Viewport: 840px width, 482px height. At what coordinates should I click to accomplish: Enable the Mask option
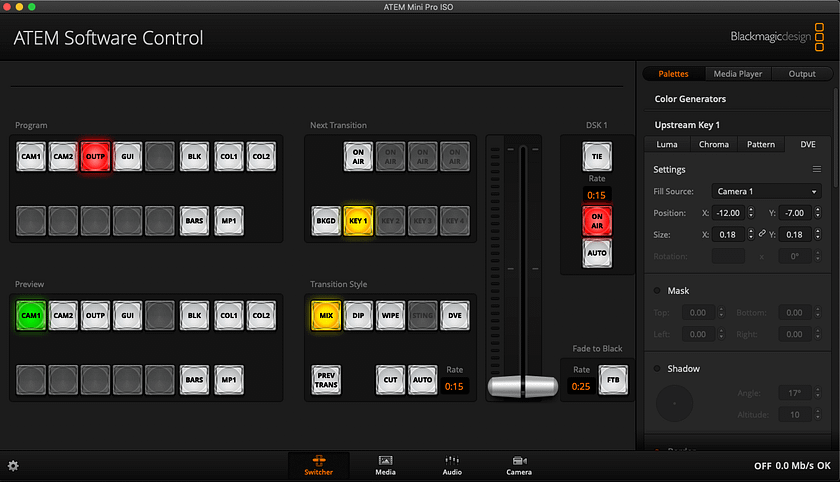click(x=657, y=290)
